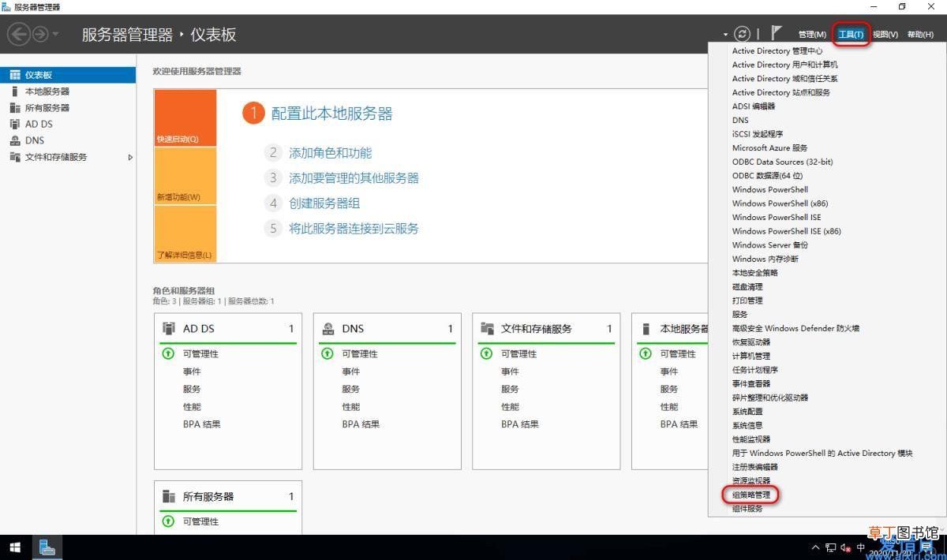Click the AD DS tile header

click(228, 328)
